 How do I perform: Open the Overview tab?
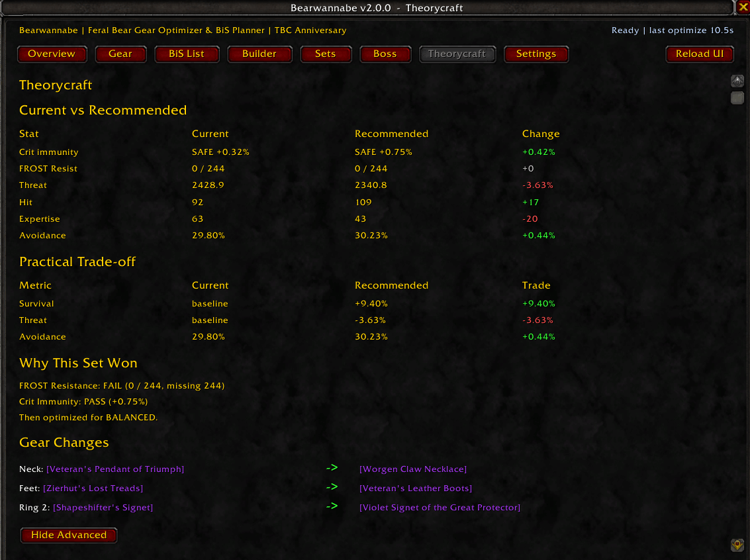pyautogui.click(x=52, y=54)
